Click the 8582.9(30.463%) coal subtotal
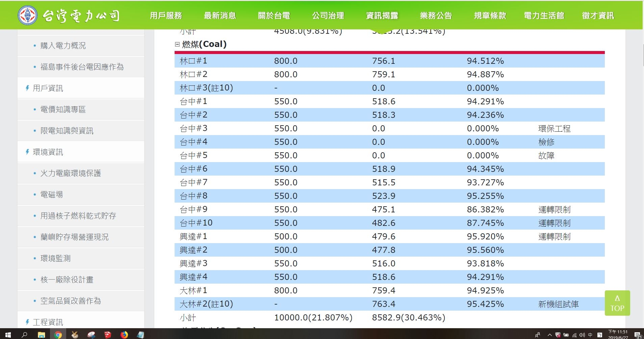 coord(409,317)
